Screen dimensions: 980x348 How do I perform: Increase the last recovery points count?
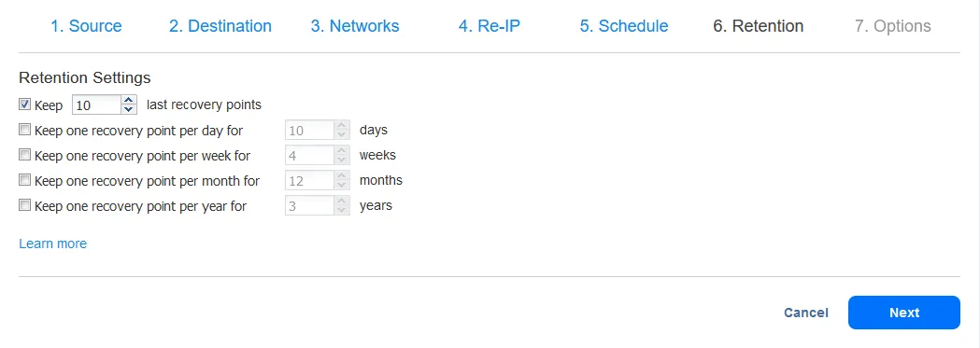point(129,100)
